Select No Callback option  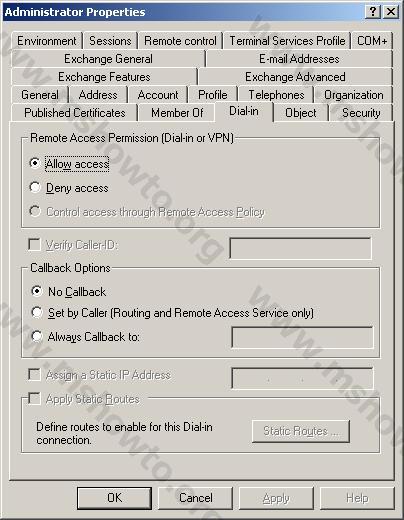coord(37,291)
